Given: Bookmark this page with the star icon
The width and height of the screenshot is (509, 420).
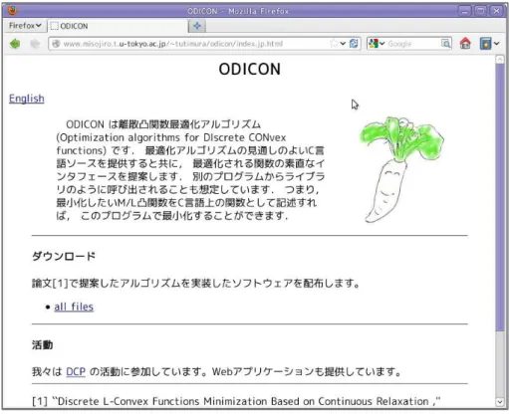Looking at the screenshot, I should click(334, 44).
